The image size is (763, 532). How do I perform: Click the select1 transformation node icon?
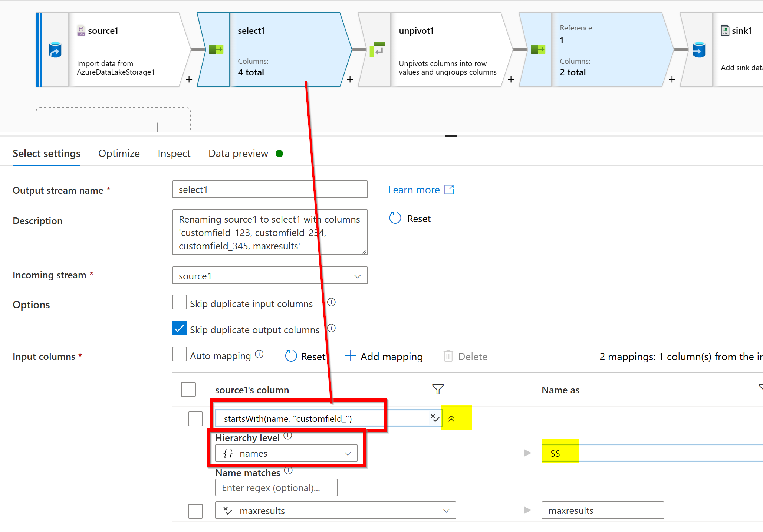click(x=216, y=49)
